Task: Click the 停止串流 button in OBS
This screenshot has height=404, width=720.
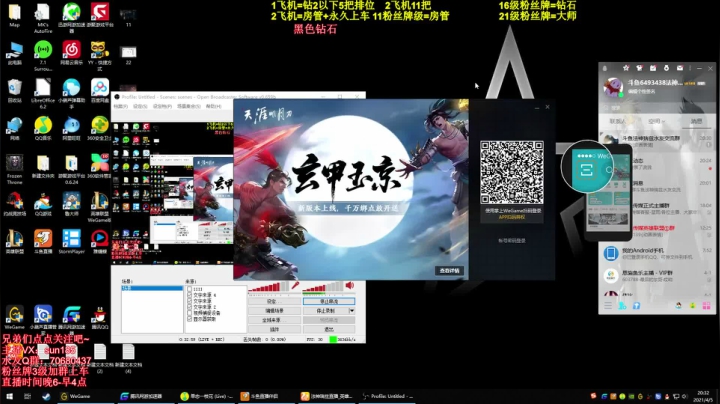Action: point(329,302)
